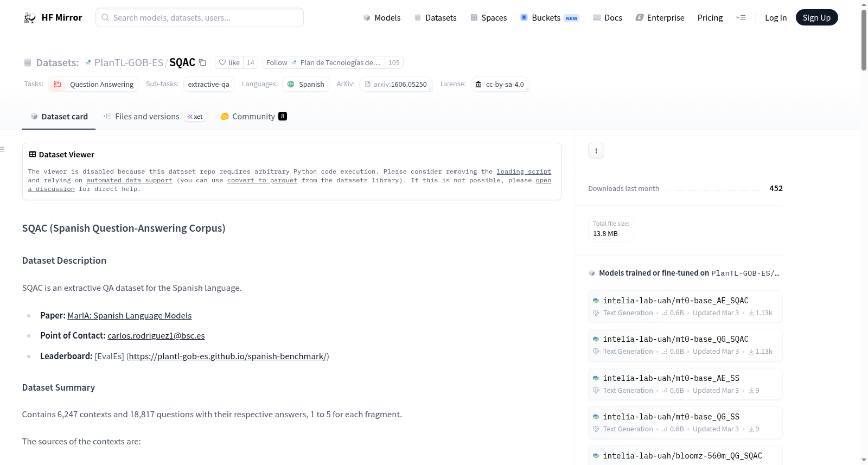Click the Files and versions tab icon

107,116
